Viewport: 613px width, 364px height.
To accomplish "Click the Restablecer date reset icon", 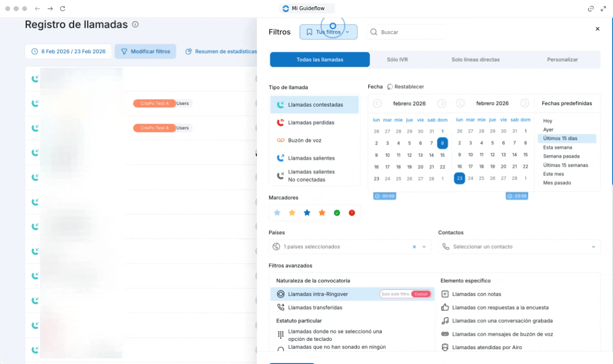I will click(x=390, y=87).
